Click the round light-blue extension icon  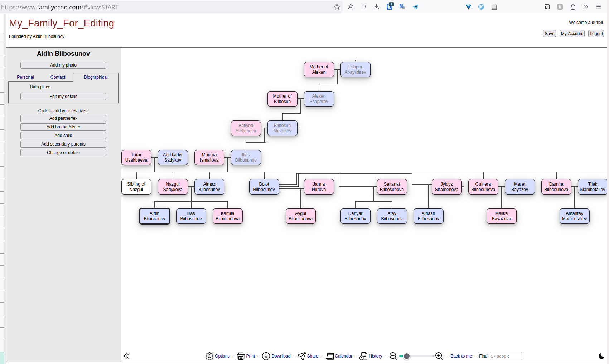(x=481, y=7)
